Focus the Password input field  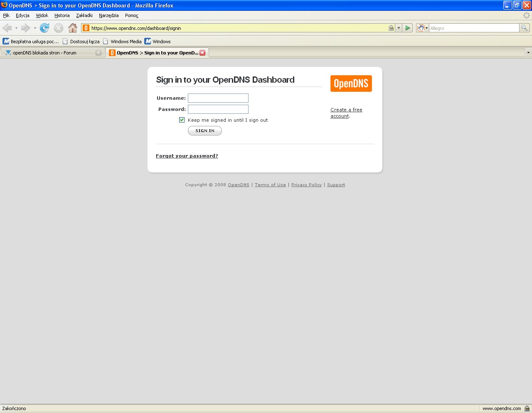pos(218,109)
